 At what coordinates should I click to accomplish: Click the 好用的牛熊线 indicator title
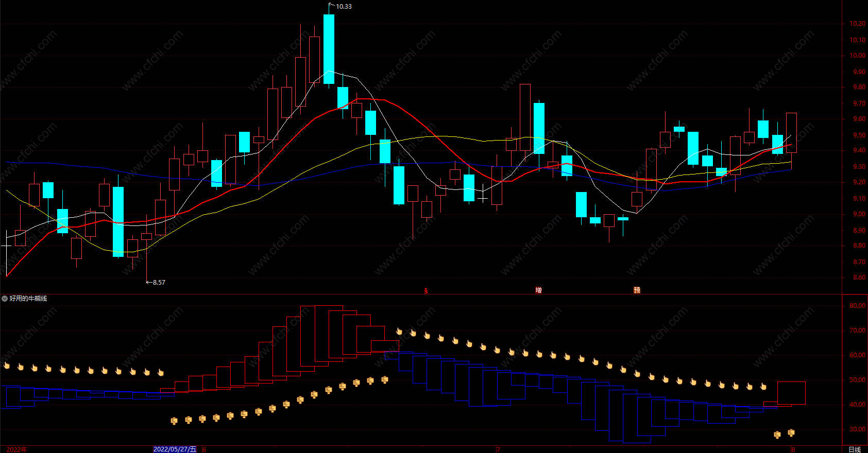point(28,299)
